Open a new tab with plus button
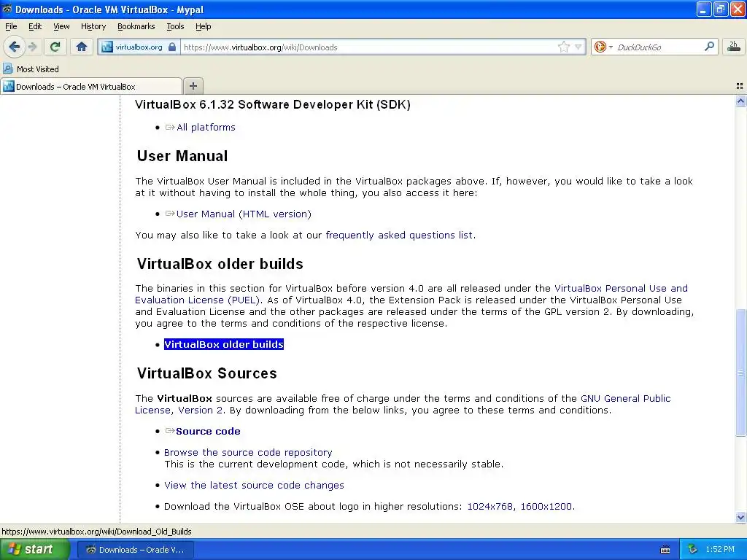The height and width of the screenshot is (560, 747). [193, 86]
